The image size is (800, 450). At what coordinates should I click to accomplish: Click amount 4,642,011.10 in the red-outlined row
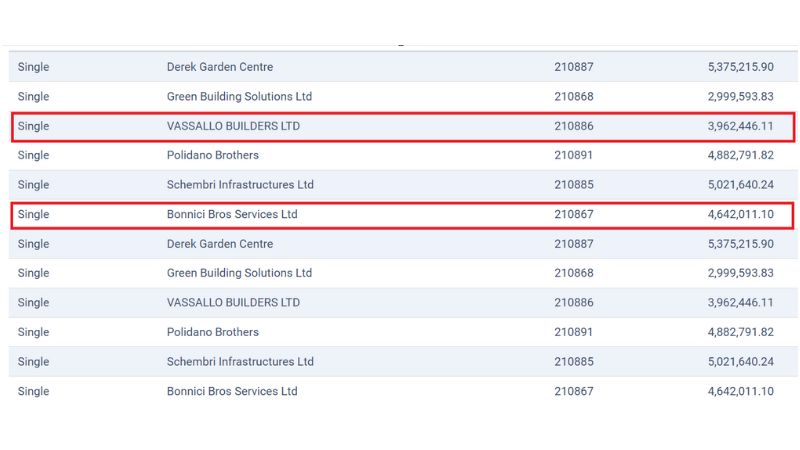[739, 215]
